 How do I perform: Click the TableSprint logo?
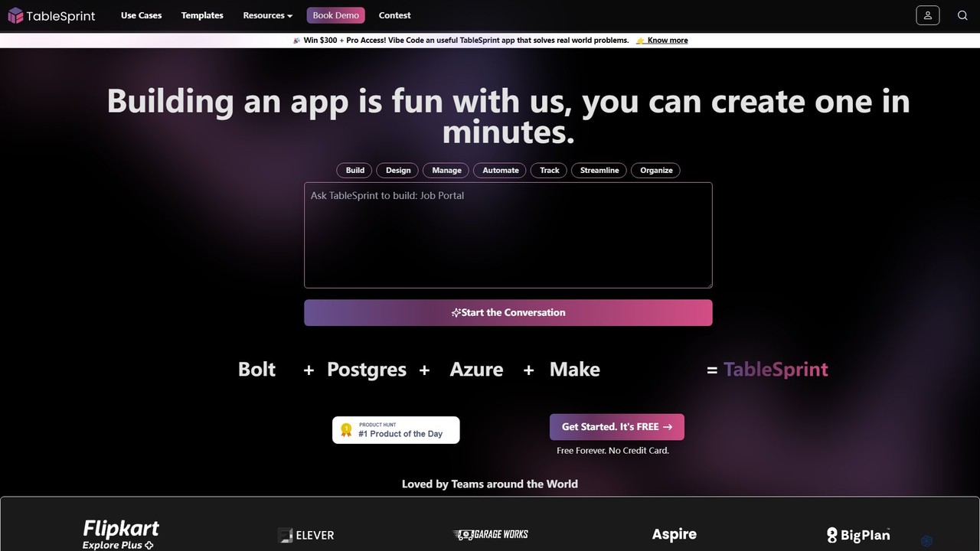click(x=51, y=15)
